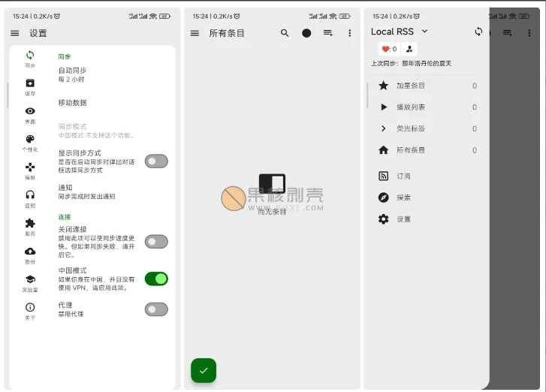
Task: Open 设置 settings in drawer
Action: click(427, 219)
